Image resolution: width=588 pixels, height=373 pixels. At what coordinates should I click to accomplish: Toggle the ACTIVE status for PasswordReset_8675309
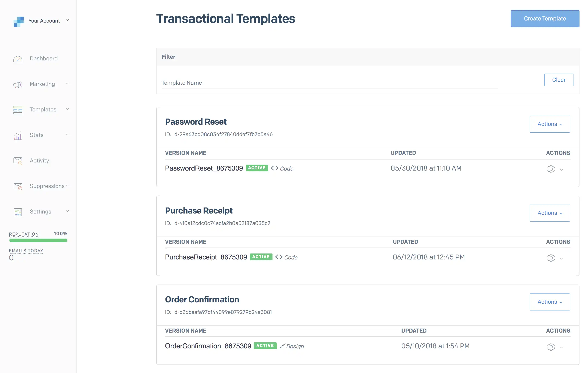tap(256, 168)
